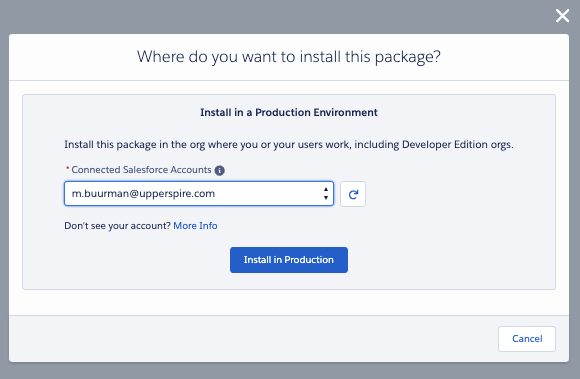Screen dimensions: 580x379
Task: Click the 'Where do you want to install this package?' title
Action: point(289,57)
